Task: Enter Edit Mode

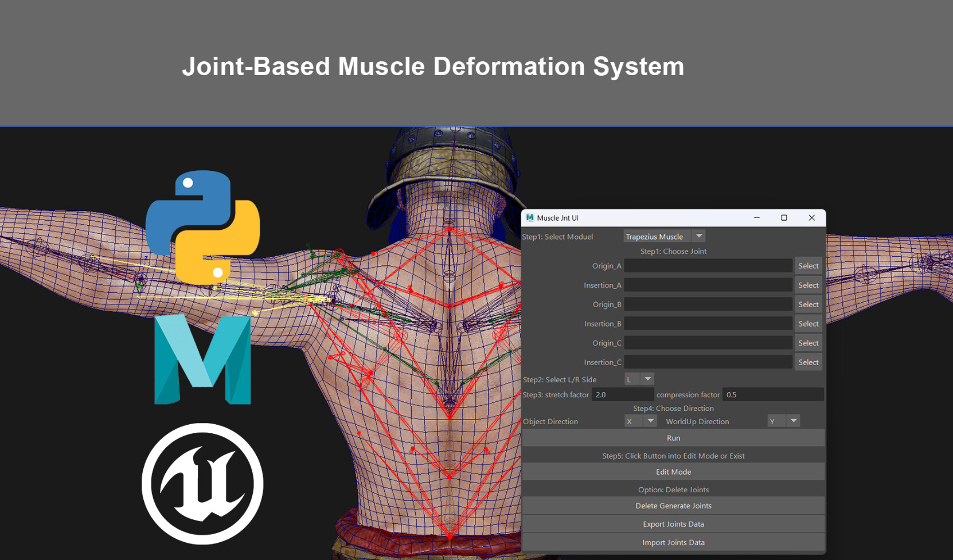Action: (673, 471)
